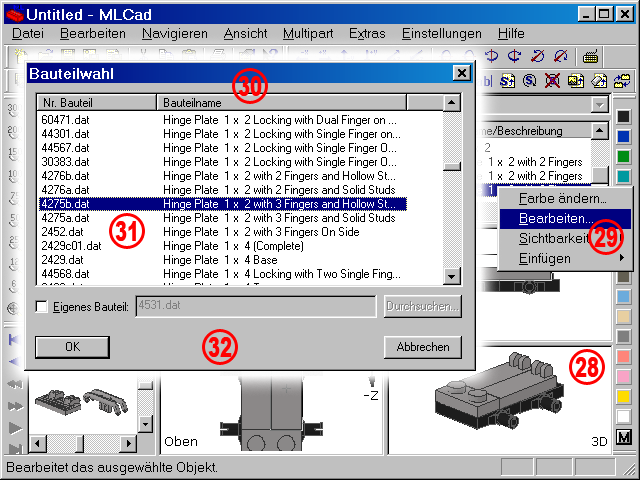
Task: Click the Durchsuchen... button
Action: (423, 306)
